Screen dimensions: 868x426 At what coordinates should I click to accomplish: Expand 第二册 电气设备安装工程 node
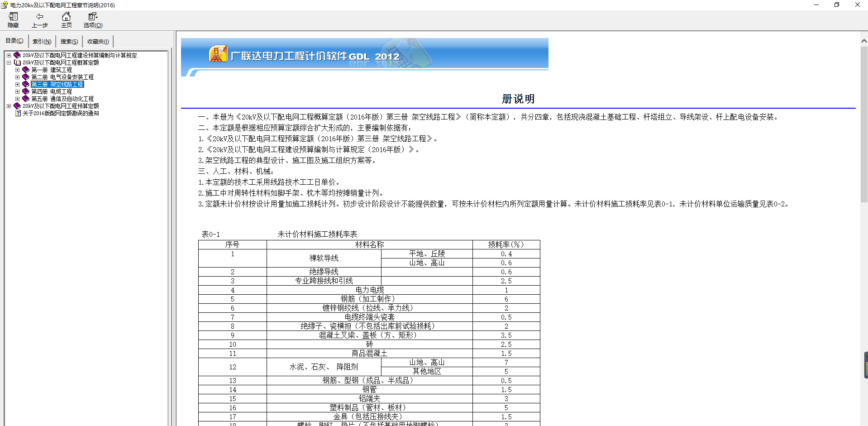17,77
